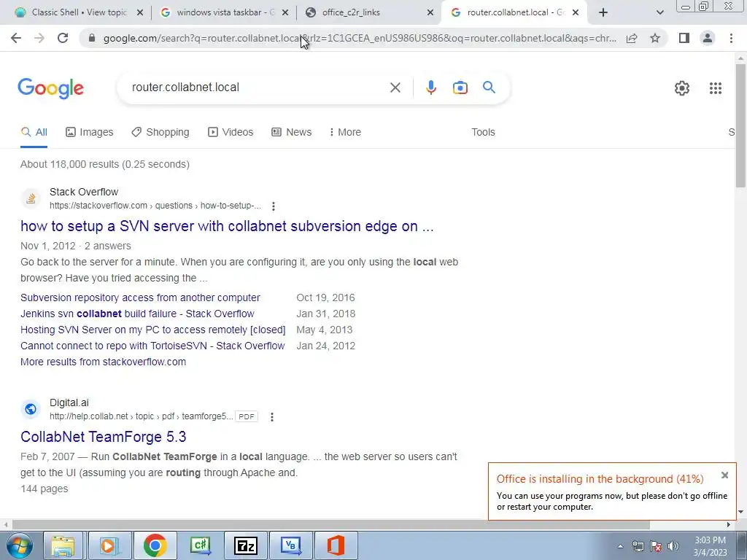The height and width of the screenshot is (560, 747).
Task: Switch to Chrome in the taskbar
Action: 155,545
